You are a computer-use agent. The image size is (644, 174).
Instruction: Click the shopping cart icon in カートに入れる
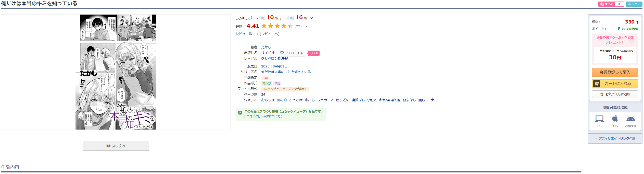[597, 84]
